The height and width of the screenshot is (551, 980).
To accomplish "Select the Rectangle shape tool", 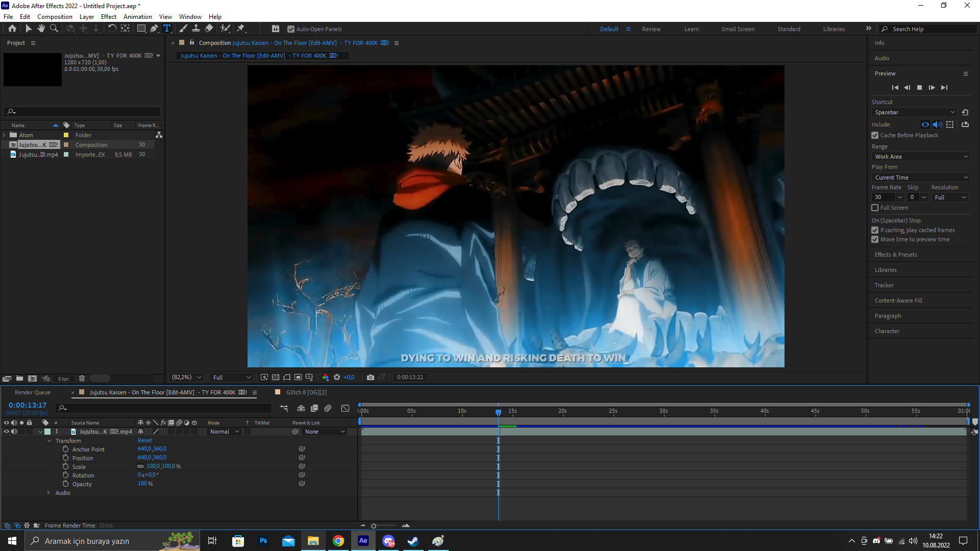I will [141, 29].
